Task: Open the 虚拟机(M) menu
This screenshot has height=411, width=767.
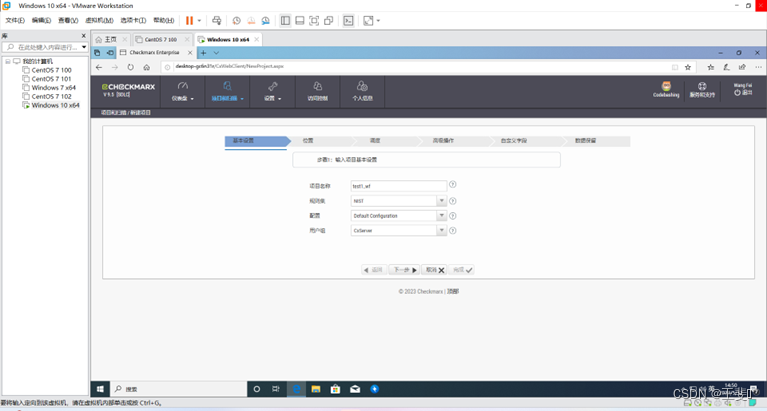Action: click(99, 21)
